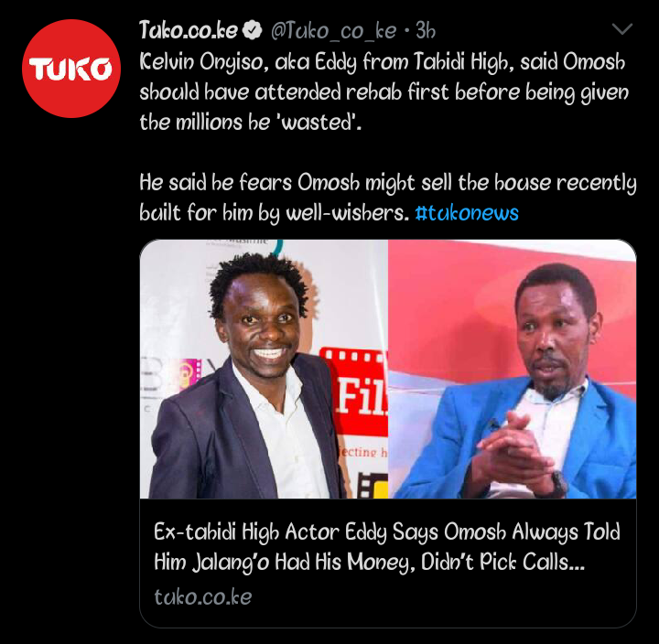Open the red TUKO profile avatar

pyautogui.click(x=71, y=69)
